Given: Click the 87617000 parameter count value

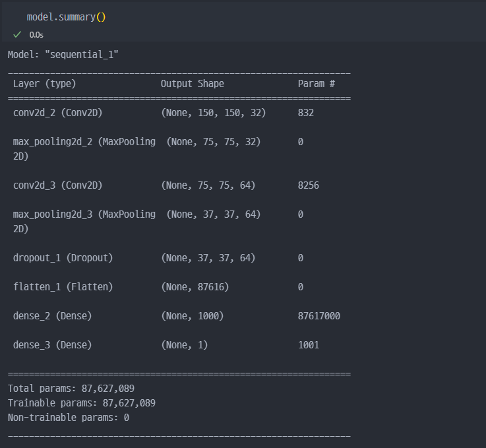Looking at the screenshot, I should click(x=319, y=316).
